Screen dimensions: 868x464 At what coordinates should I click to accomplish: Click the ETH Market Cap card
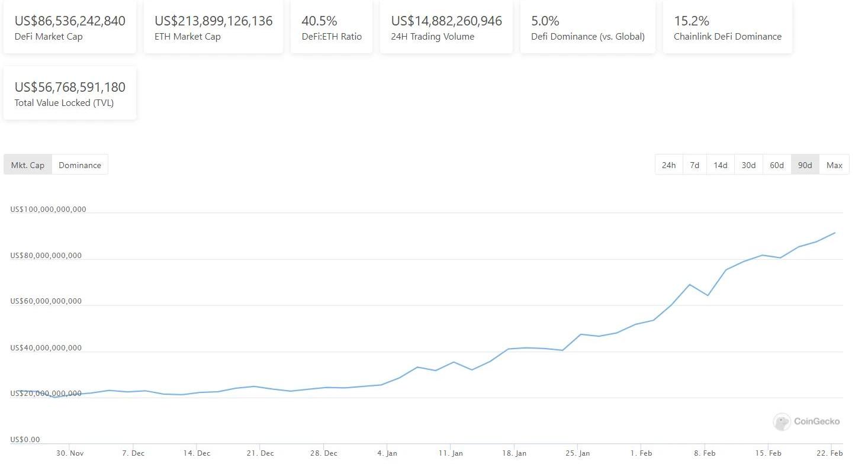[x=213, y=27]
